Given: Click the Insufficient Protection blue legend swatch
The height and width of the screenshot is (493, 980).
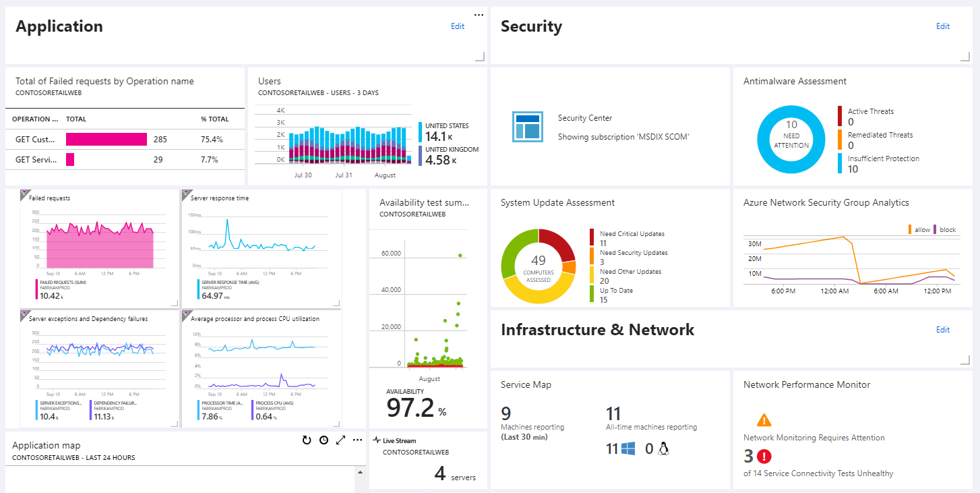Looking at the screenshot, I should (x=840, y=163).
